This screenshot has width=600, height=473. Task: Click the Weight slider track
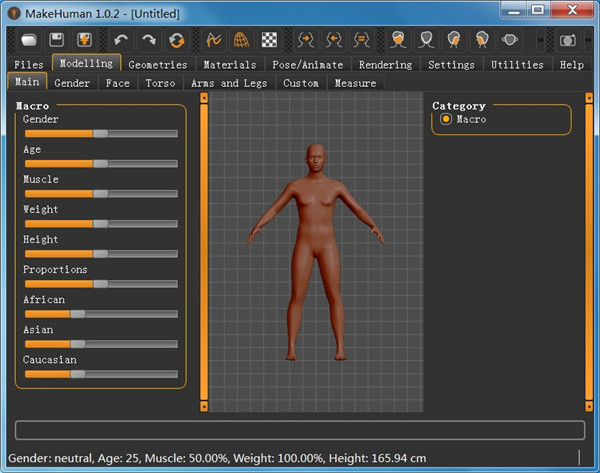point(100,223)
